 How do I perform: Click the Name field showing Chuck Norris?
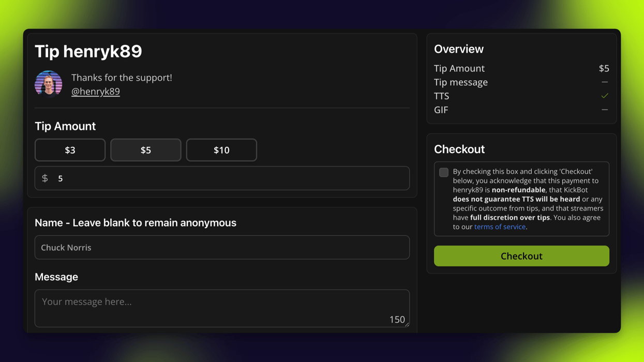[x=222, y=248]
